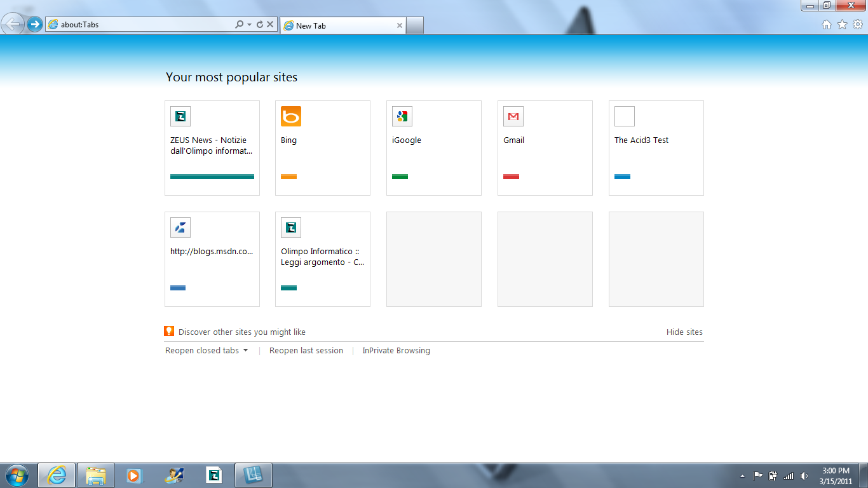
Task: Stop loading with the X icon in address bar
Action: 270,25
